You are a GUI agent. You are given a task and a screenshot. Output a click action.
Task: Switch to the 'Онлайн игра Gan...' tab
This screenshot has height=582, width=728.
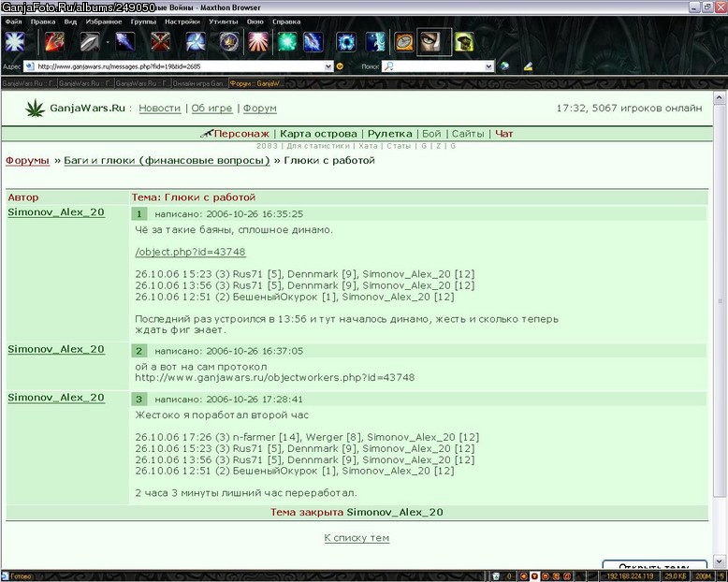tap(199, 83)
